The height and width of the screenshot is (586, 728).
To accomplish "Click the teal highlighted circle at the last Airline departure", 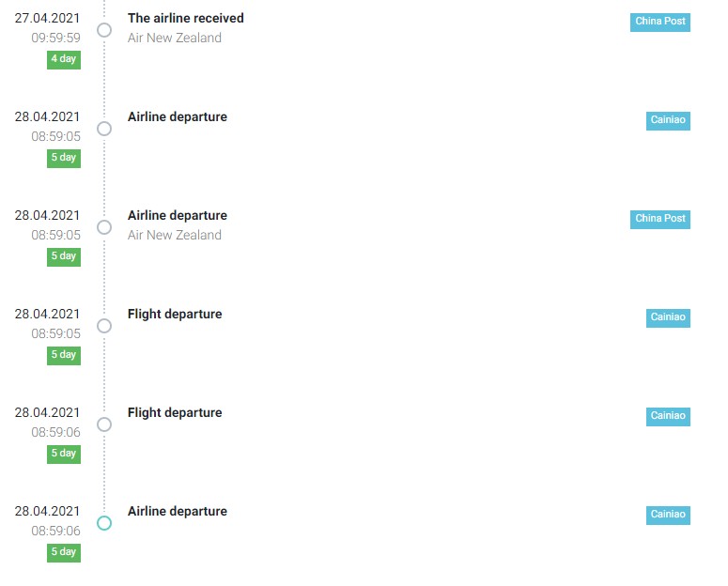I will (x=104, y=523).
